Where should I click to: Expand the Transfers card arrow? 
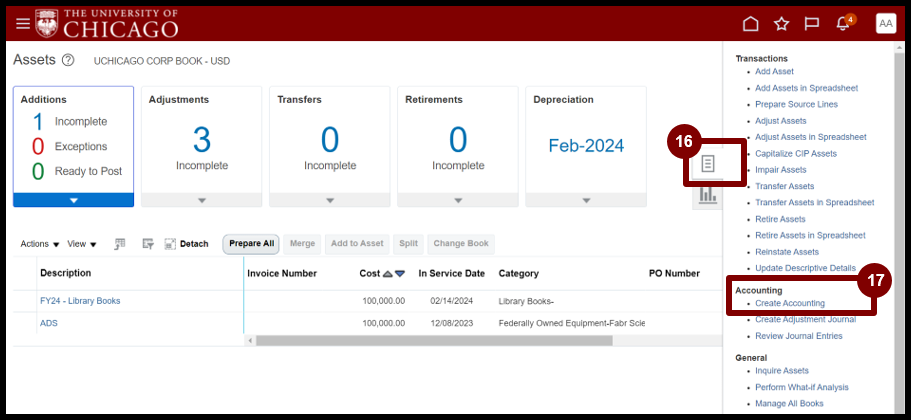tap(330, 200)
